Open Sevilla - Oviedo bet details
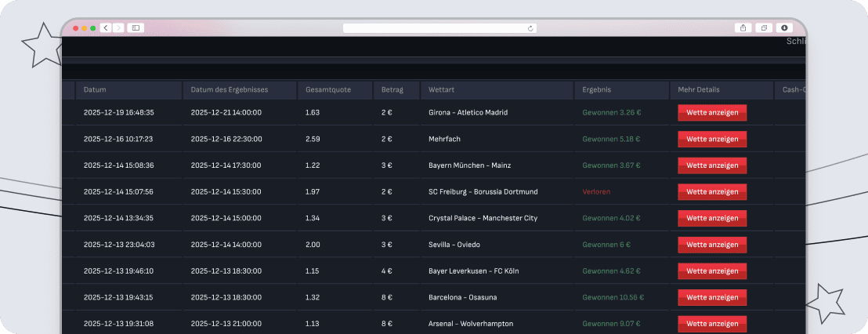The image size is (868, 334). [x=712, y=245]
